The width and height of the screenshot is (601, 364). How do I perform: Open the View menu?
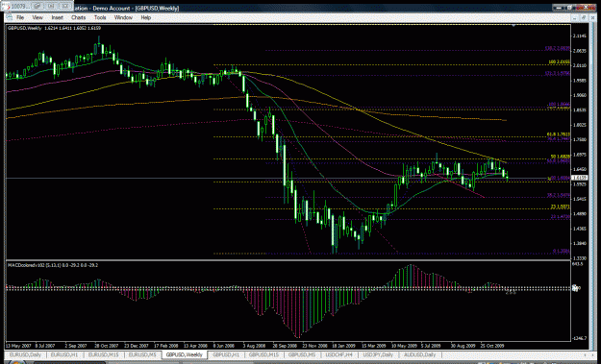[38, 17]
